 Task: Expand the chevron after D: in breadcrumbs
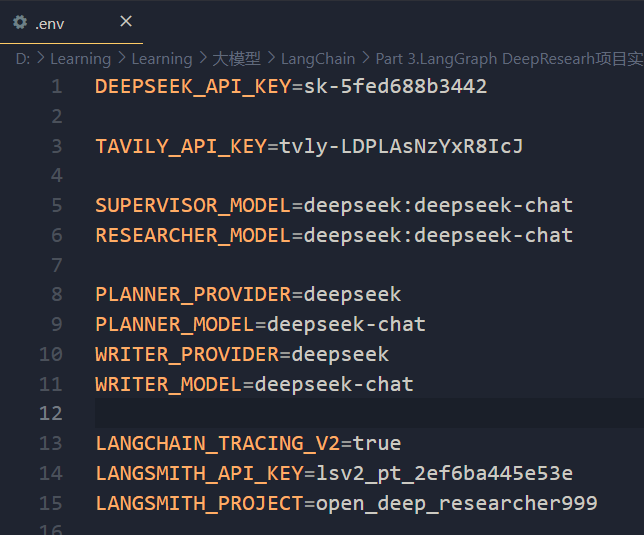[40, 58]
